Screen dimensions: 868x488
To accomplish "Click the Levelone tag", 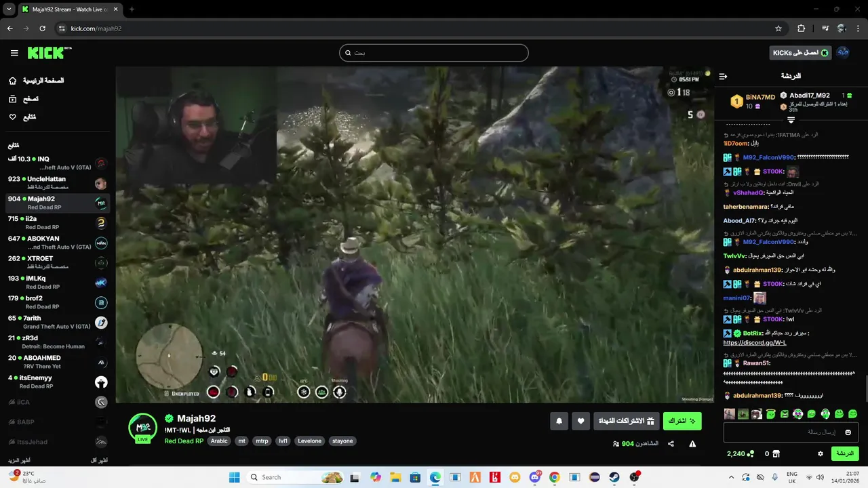I will [310, 441].
